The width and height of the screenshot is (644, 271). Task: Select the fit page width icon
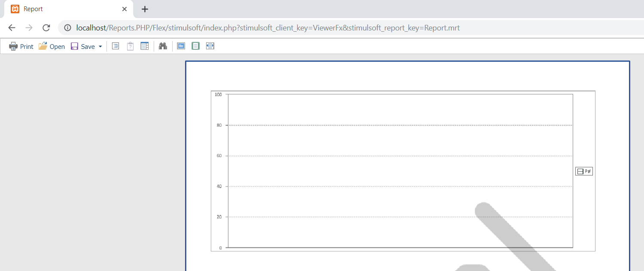[x=210, y=46]
